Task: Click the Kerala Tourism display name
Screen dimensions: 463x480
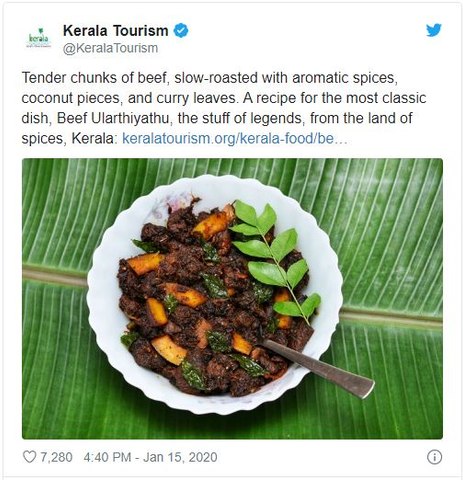Action: coord(115,31)
